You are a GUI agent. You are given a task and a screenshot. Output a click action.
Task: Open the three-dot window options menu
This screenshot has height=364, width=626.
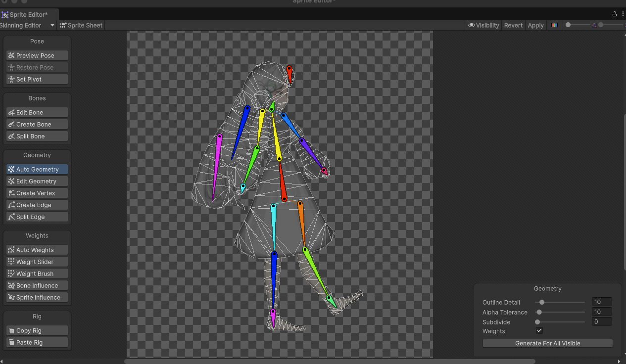pyautogui.click(x=623, y=14)
